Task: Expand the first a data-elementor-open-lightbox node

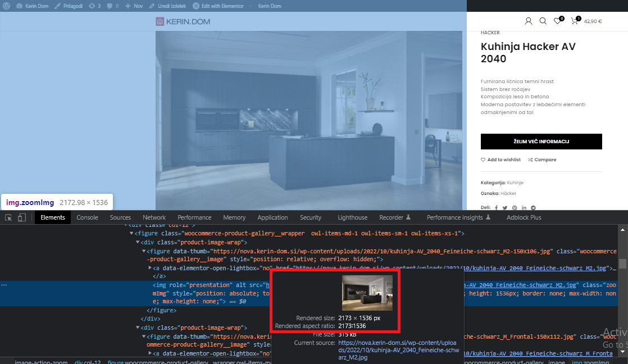Action: coord(150,268)
